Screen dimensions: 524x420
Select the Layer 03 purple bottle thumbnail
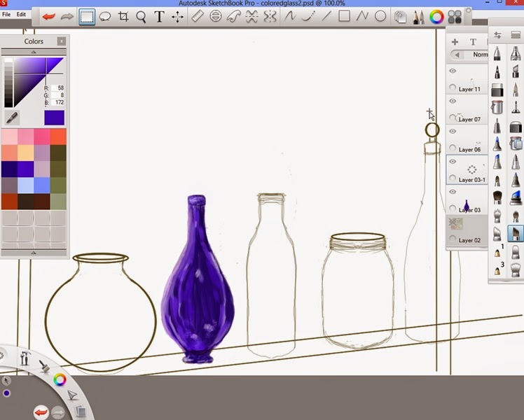467,205
